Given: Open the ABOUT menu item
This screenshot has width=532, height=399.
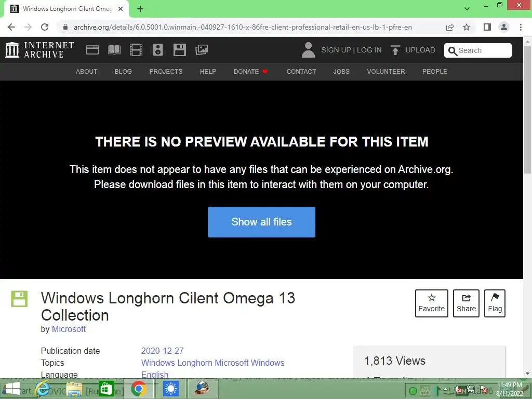Looking at the screenshot, I should click(87, 72).
